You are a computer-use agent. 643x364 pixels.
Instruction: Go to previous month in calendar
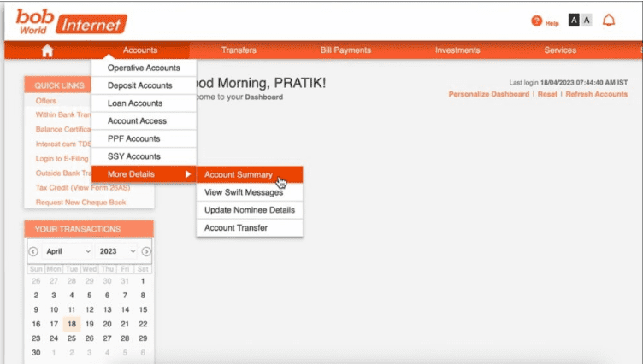33,251
